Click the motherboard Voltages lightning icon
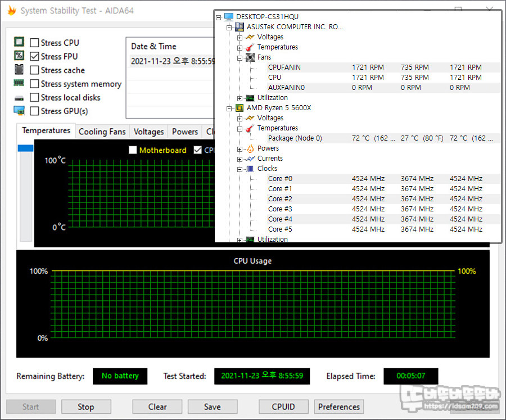The height and width of the screenshot is (420, 506). 250,37
